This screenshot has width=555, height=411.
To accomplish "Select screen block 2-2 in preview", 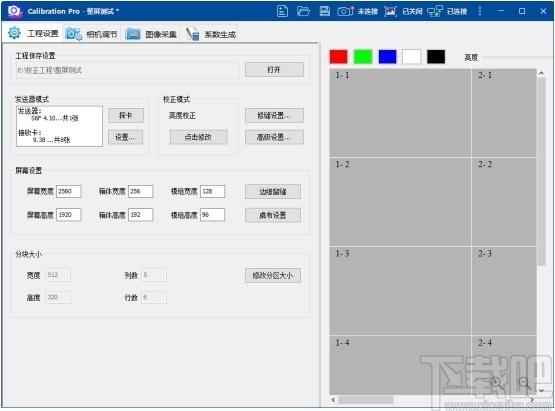I will (x=504, y=202).
